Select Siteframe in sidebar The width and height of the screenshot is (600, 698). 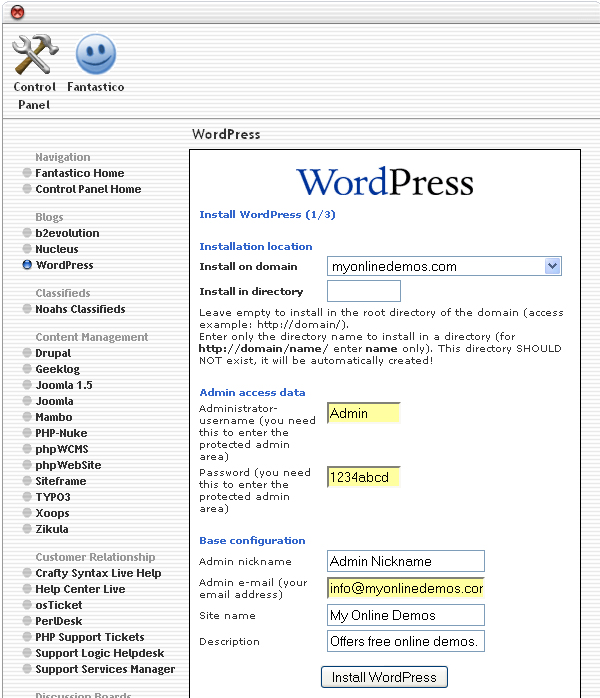point(61,481)
